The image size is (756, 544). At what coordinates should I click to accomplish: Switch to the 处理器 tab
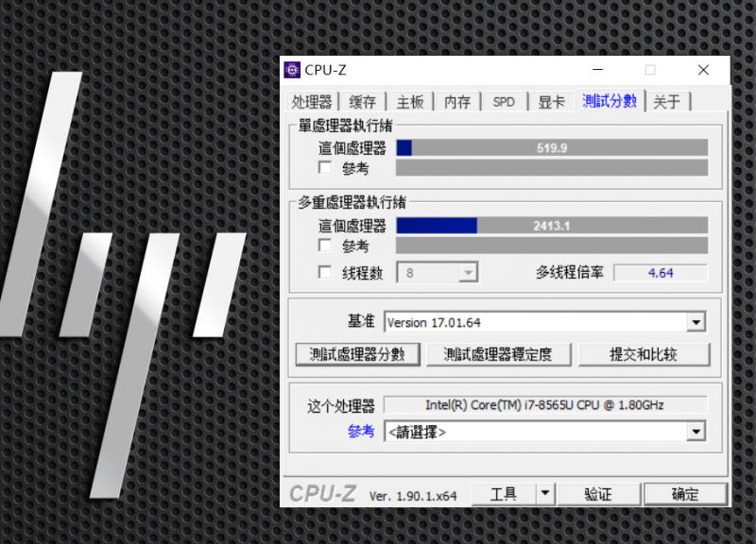[312, 102]
